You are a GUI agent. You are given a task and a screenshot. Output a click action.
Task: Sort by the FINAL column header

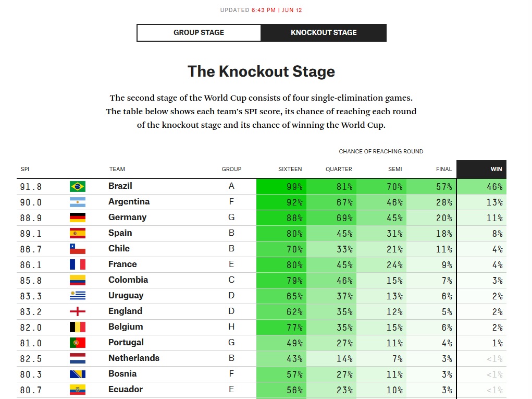click(x=444, y=169)
